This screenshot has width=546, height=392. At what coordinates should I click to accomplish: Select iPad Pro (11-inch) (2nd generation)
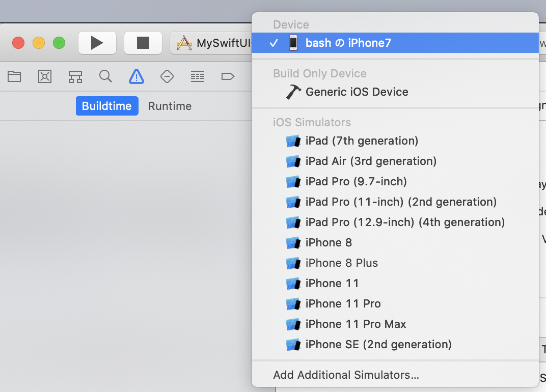tap(395, 202)
